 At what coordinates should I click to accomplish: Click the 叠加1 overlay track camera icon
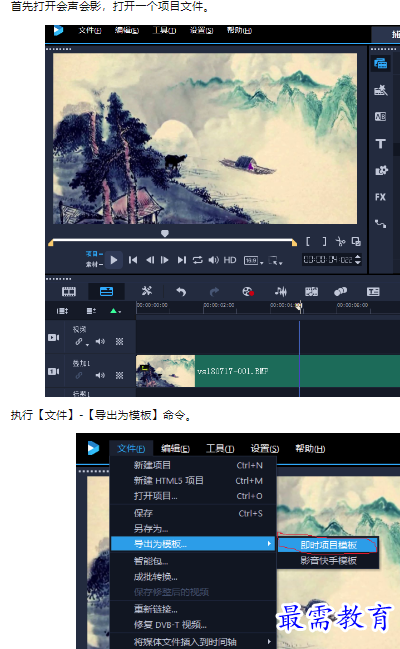pyautogui.click(x=54, y=371)
